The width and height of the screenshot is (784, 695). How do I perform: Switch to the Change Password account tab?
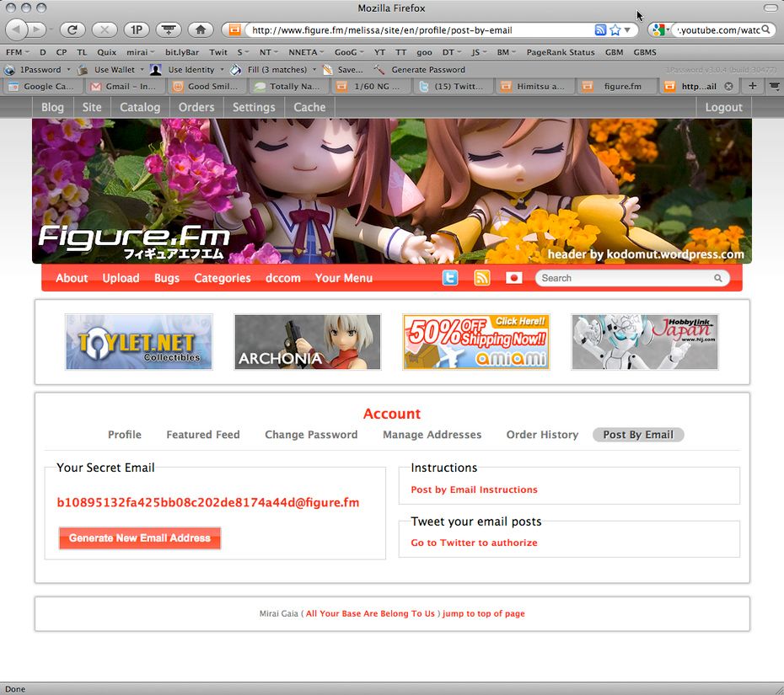(311, 435)
